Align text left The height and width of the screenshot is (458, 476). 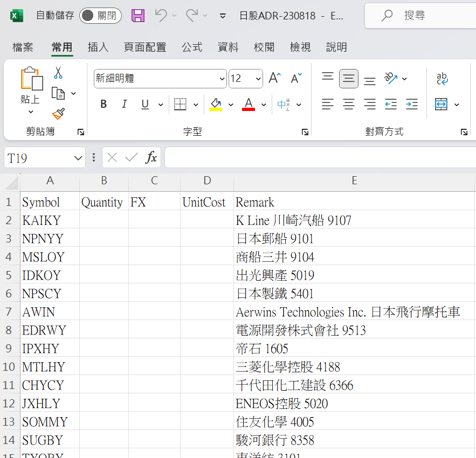pos(328,105)
